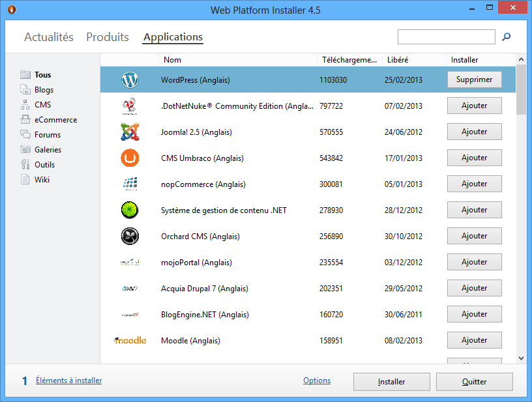Click the search magnifier icon
The image size is (532, 402).
click(507, 37)
